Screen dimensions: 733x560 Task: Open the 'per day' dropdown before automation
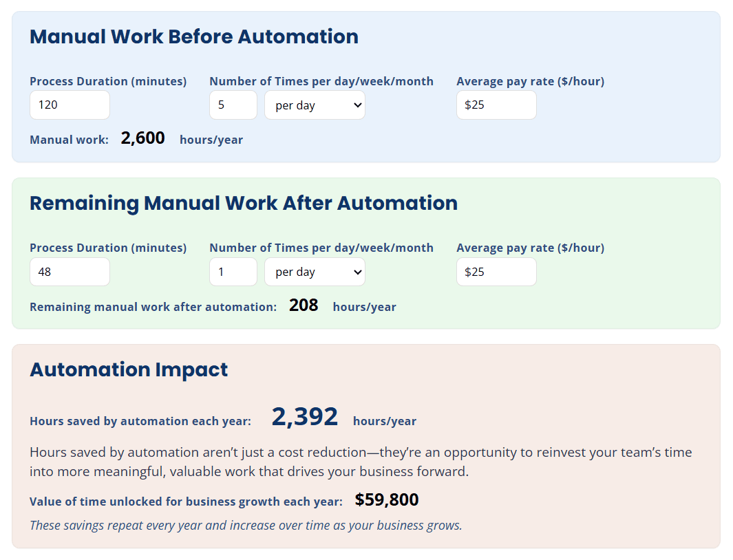(x=315, y=105)
